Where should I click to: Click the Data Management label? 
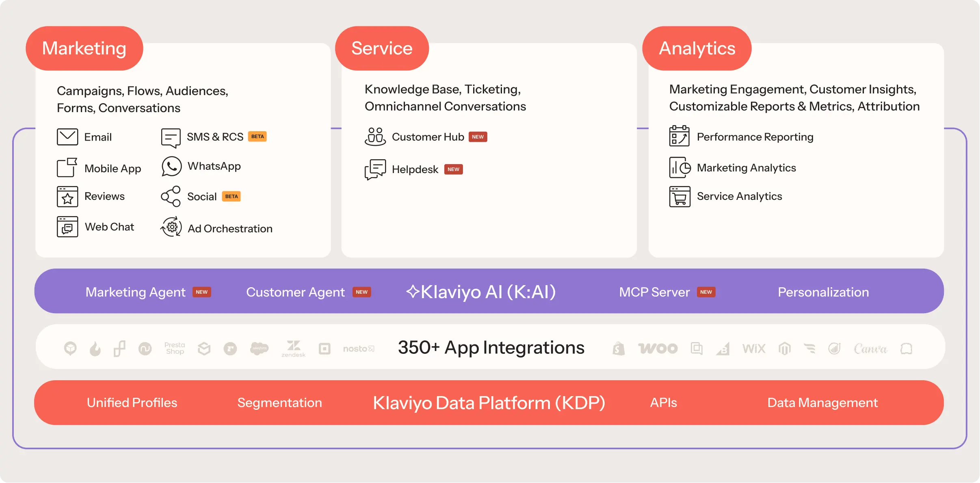click(x=822, y=403)
